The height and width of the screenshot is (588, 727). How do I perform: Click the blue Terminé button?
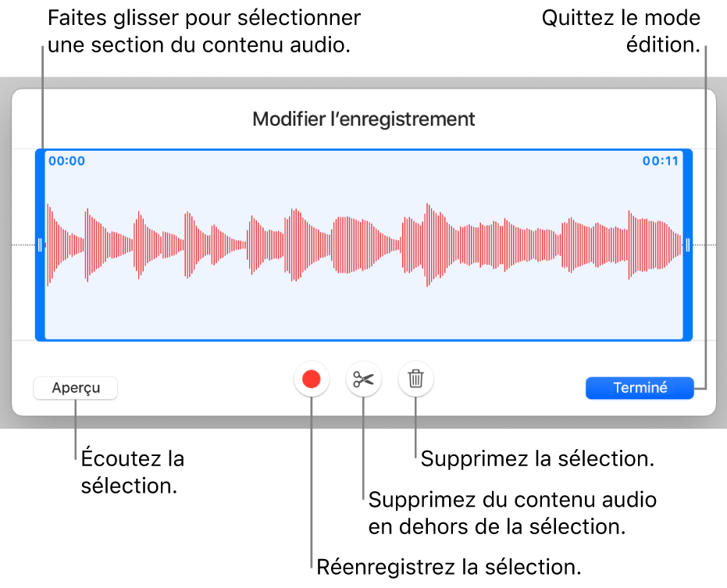point(640,388)
